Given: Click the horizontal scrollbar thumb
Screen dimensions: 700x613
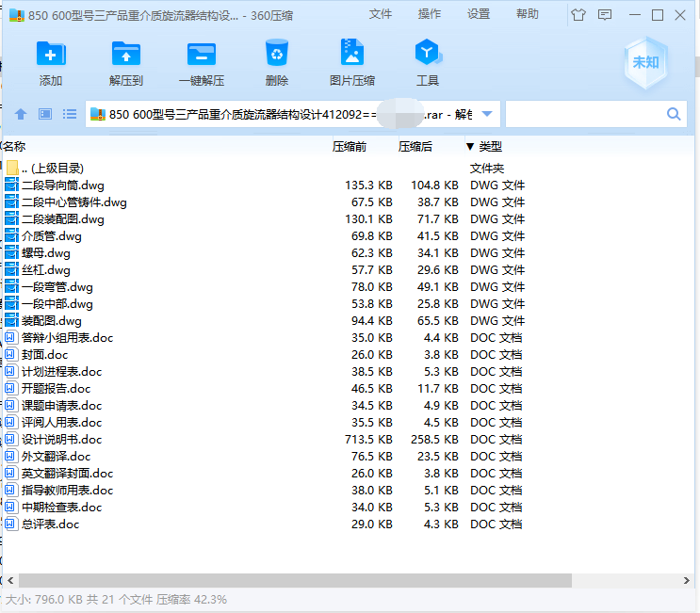Looking at the screenshot, I should click(x=295, y=580).
